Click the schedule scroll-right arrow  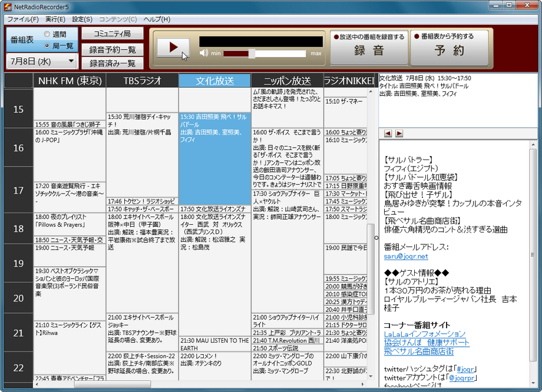coord(362,384)
